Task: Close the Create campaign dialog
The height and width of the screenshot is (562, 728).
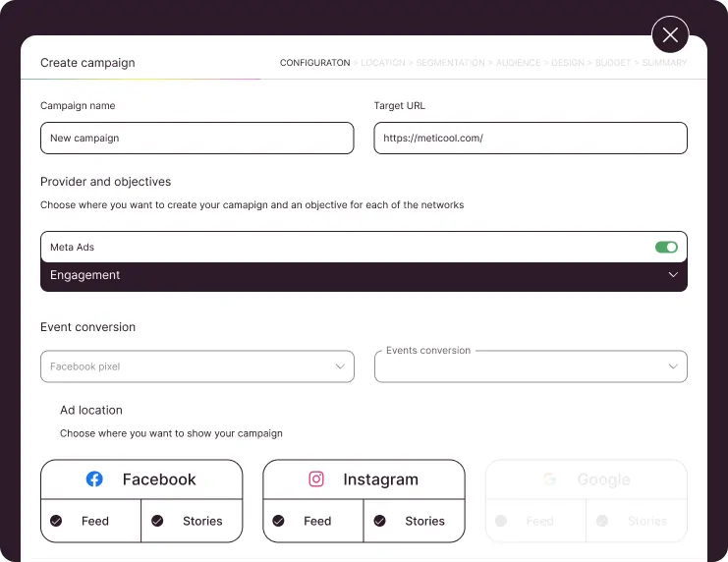Action: coord(670,35)
